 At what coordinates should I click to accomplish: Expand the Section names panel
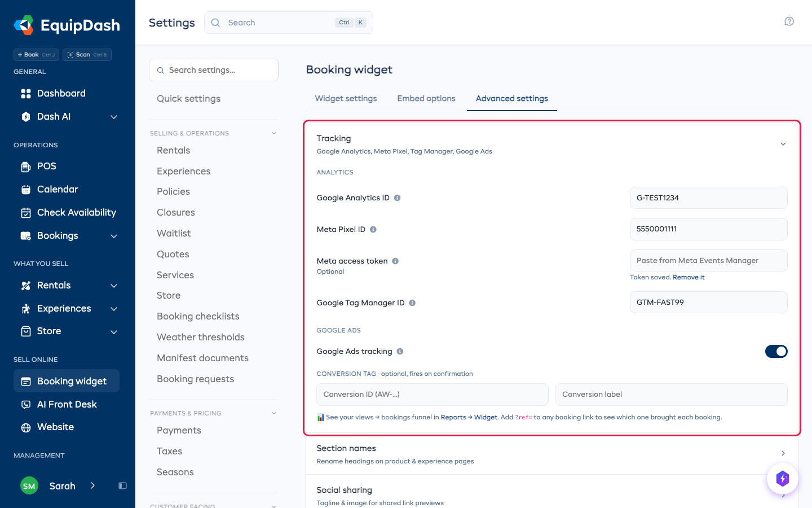(x=551, y=453)
